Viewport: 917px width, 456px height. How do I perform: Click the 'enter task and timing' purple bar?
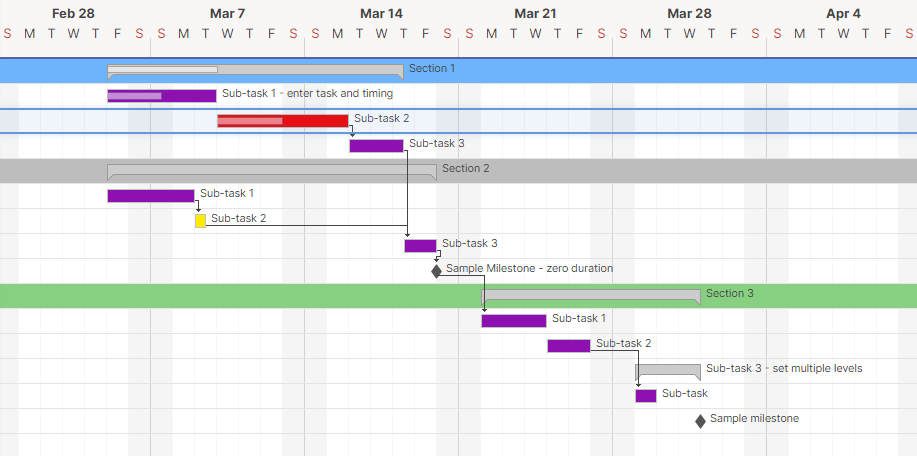point(162,96)
